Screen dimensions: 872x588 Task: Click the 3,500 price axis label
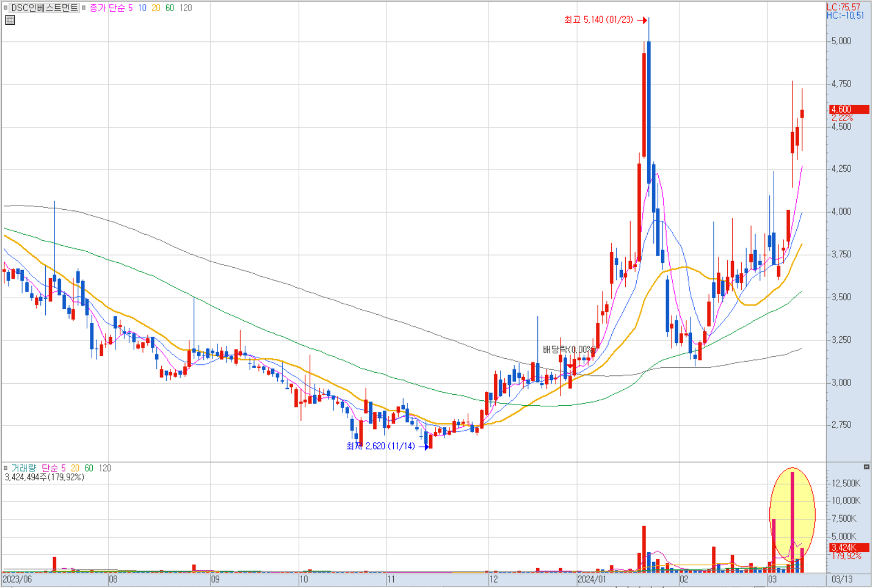pos(841,297)
